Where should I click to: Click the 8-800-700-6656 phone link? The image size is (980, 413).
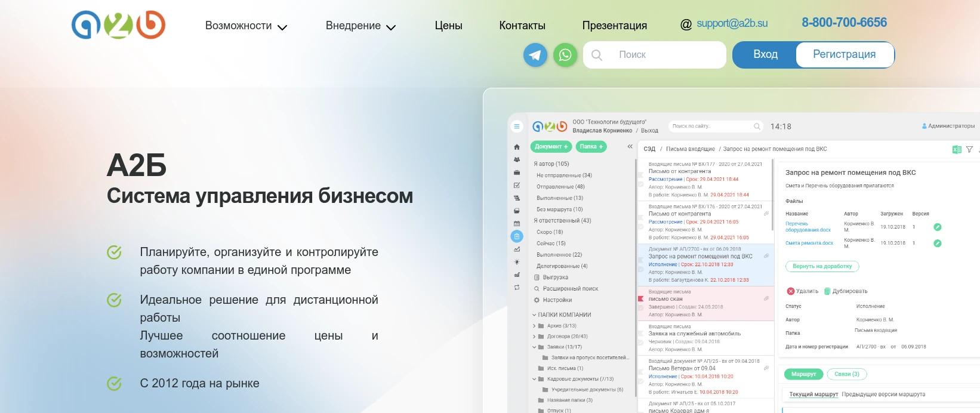[844, 23]
